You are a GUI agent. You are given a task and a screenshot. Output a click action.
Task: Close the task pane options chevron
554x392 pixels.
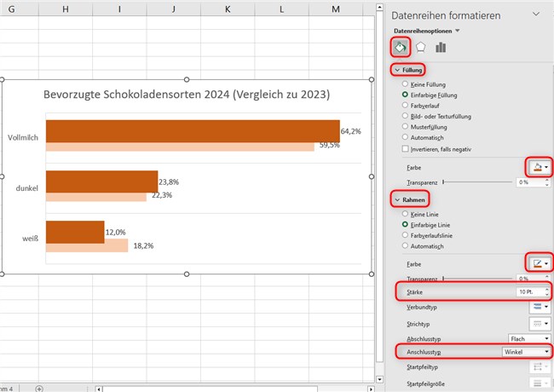click(x=536, y=14)
